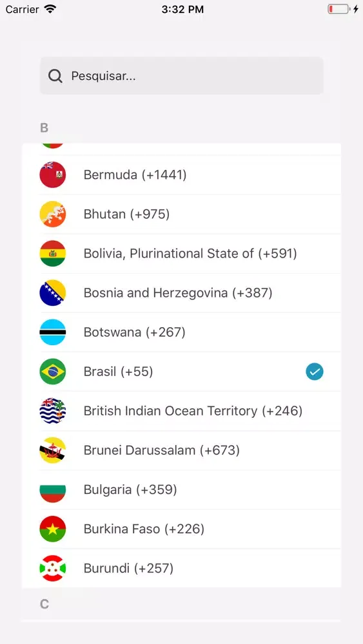Choose Bhutan (+975) country code
363x644 pixels.
coord(181,214)
